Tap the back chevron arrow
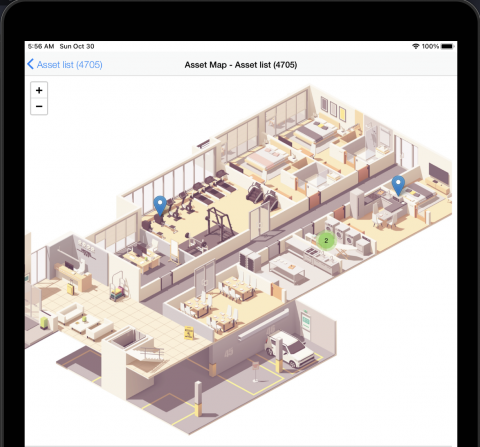 [30, 64]
